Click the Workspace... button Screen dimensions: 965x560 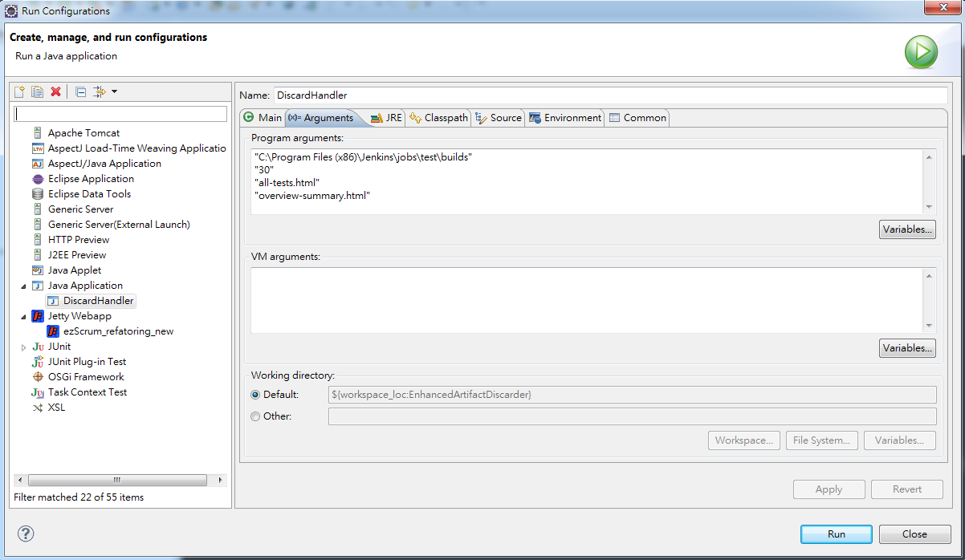744,440
